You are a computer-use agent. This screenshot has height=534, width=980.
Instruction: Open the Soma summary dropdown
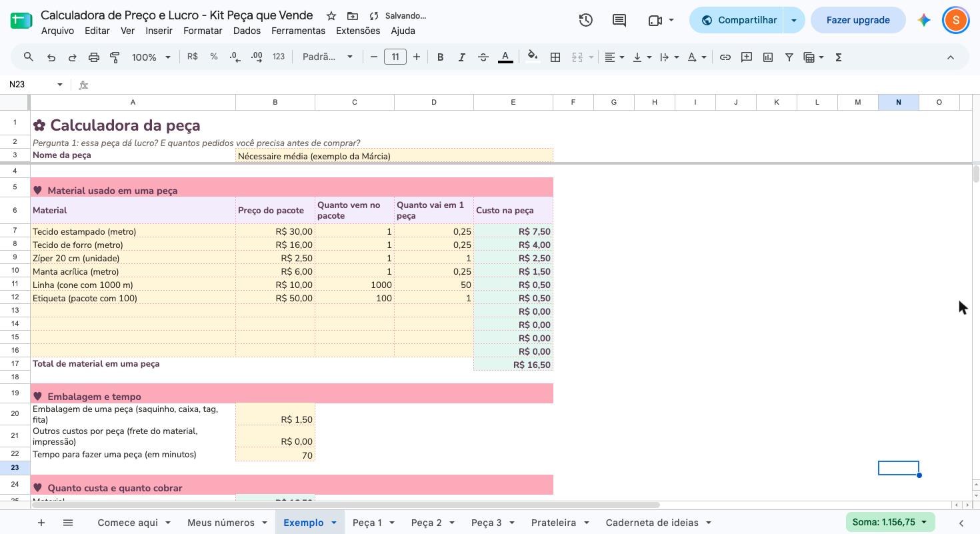[890, 523]
